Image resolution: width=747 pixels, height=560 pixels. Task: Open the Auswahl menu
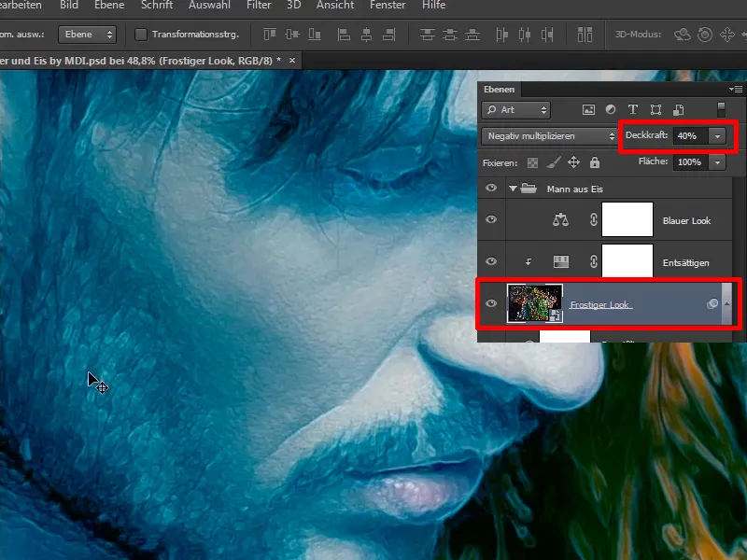[209, 6]
